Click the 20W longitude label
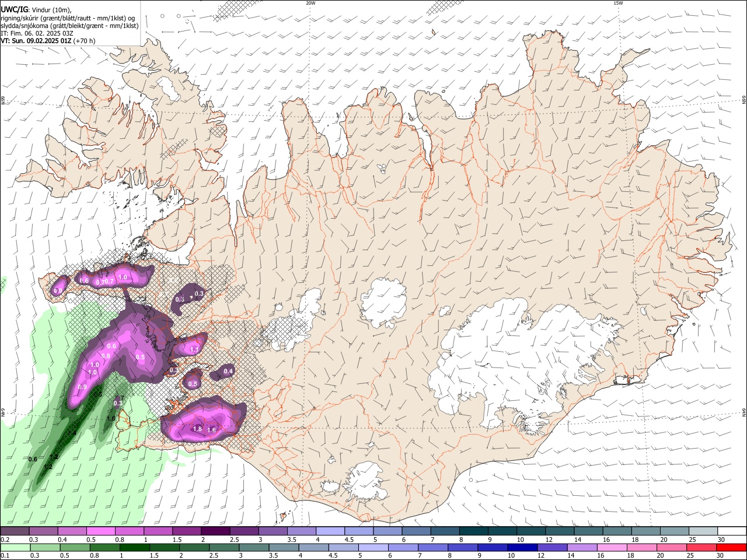Screen dimensions: 747x560 (x=310, y=3)
